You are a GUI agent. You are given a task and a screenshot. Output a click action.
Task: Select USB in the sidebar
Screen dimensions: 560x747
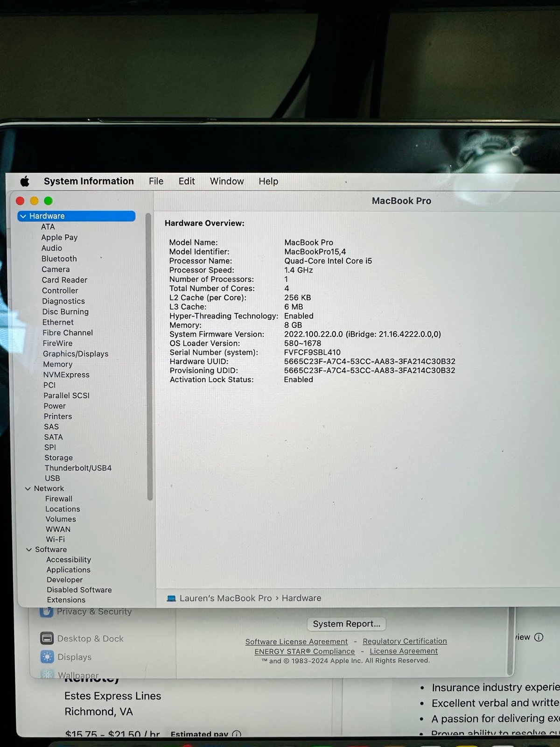click(52, 478)
